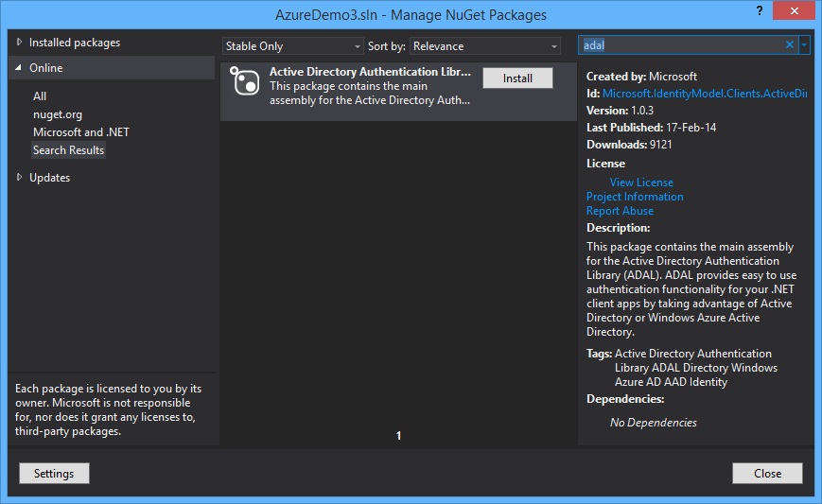
Task: Expand the Updates section
Action: 19,178
